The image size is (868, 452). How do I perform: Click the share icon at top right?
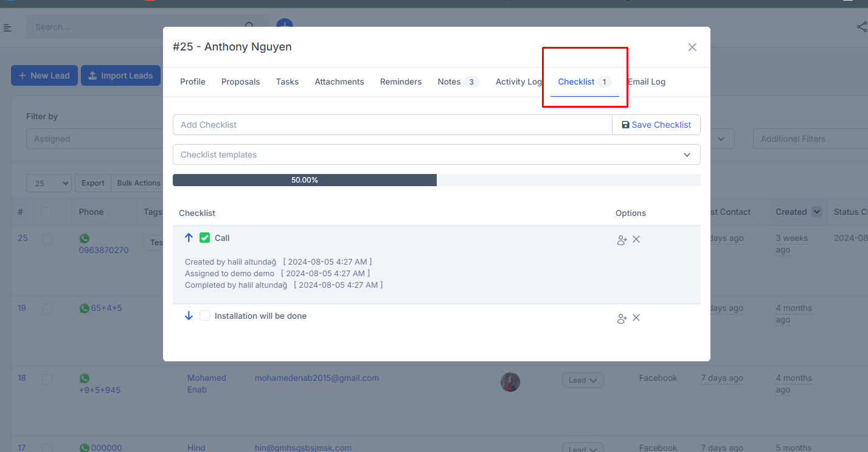tap(861, 27)
